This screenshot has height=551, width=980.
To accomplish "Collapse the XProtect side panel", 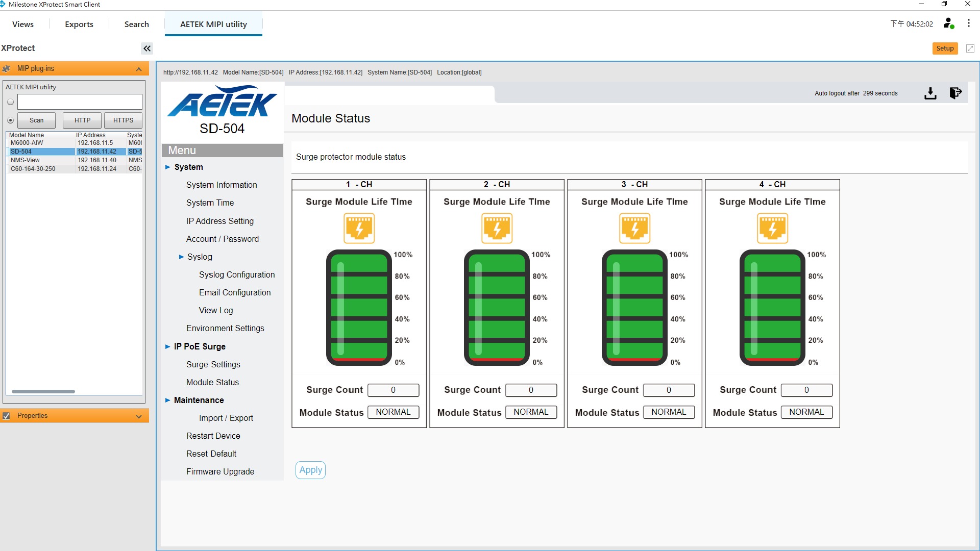I will coord(147,48).
